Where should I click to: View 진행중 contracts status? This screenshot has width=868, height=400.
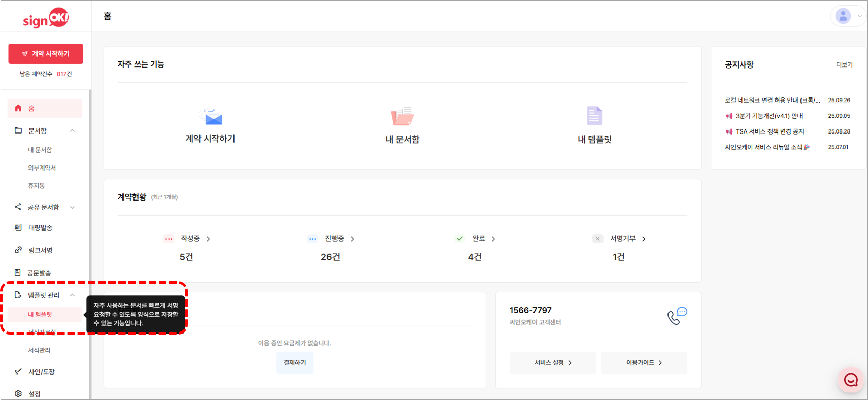click(x=335, y=239)
